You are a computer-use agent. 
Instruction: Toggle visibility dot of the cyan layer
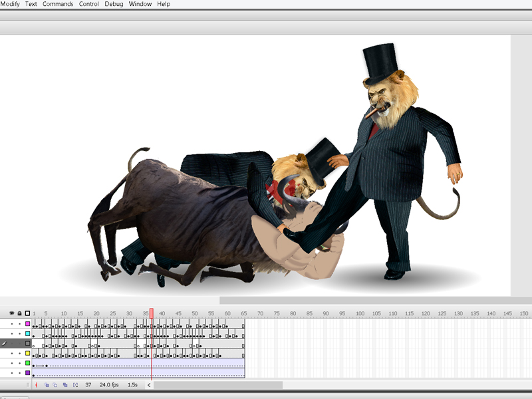[12, 334]
